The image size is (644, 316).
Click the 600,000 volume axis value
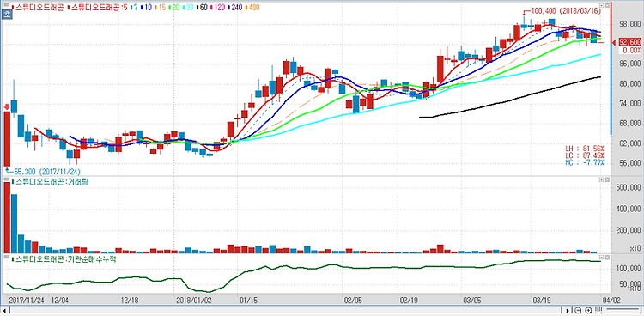[629, 187]
